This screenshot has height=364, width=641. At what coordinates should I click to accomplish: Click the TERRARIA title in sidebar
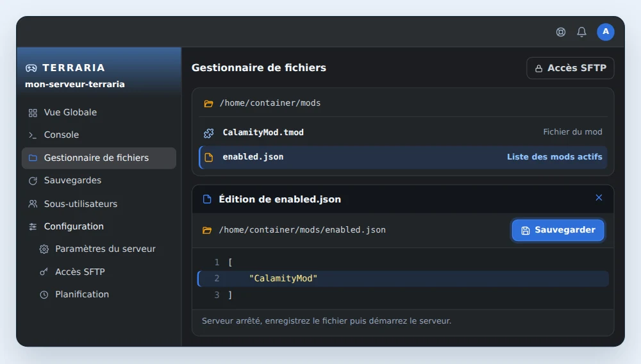(x=74, y=68)
